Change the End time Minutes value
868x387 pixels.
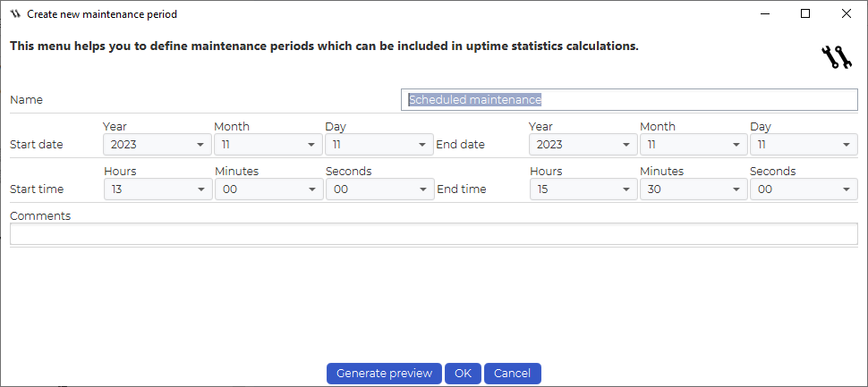[x=694, y=189]
